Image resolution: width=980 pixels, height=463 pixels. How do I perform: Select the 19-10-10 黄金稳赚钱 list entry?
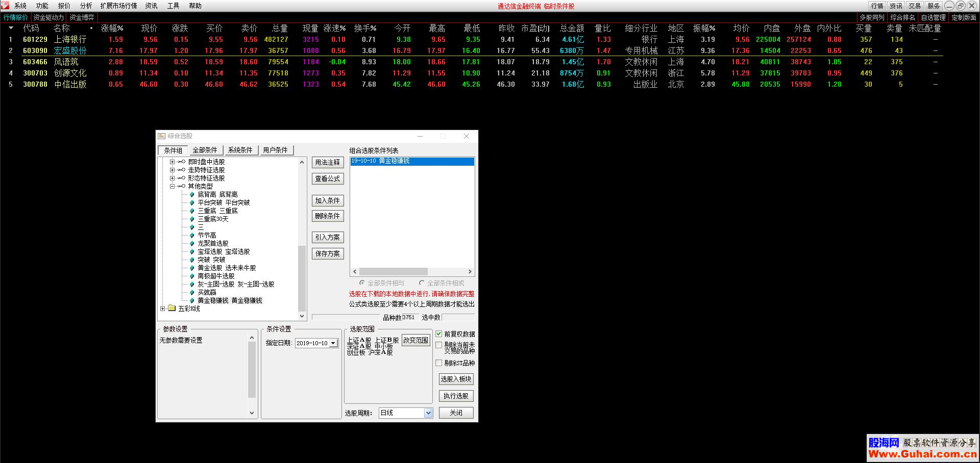412,161
